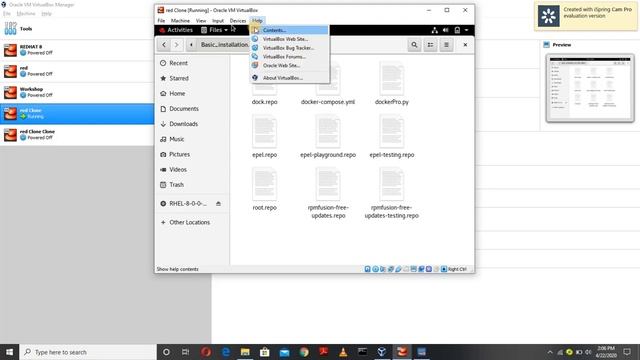This screenshot has height=360, width=640.
Task: Eject the RHEL-8-0-0 disc
Action: coord(218,203)
